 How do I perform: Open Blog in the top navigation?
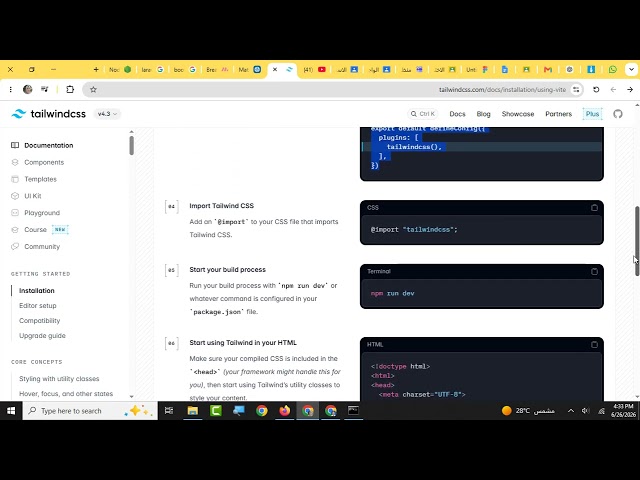click(483, 114)
